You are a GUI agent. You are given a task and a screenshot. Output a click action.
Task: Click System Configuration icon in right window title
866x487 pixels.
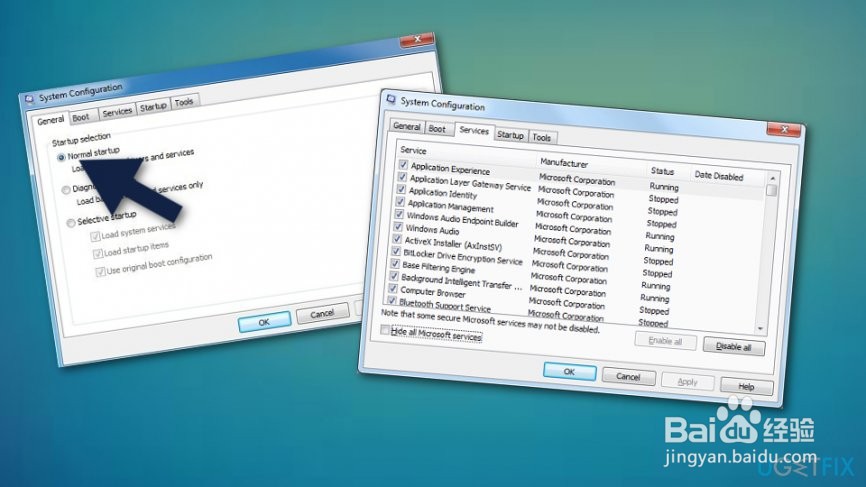click(x=392, y=99)
